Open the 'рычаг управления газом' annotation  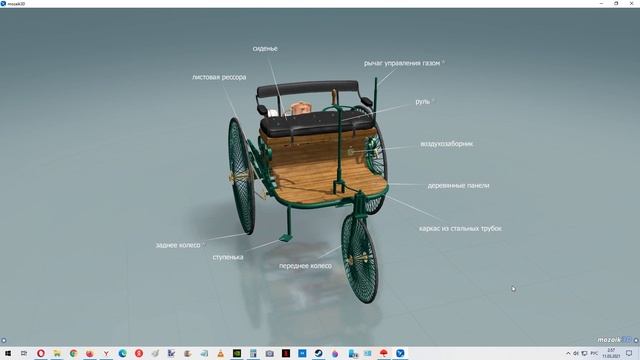click(x=402, y=63)
